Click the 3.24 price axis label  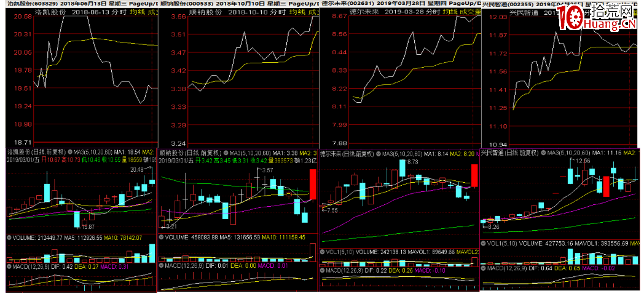(x=179, y=143)
